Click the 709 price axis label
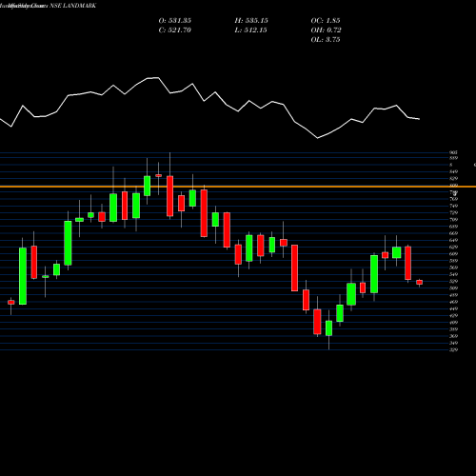 click(454, 220)
